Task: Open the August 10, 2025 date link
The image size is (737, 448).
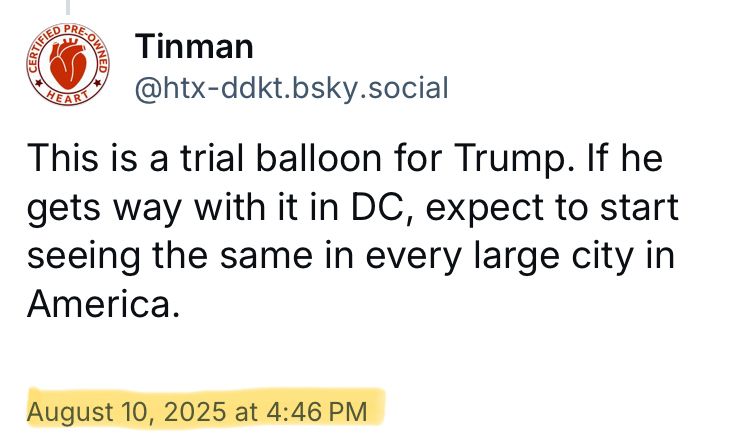Action: (x=127, y=412)
